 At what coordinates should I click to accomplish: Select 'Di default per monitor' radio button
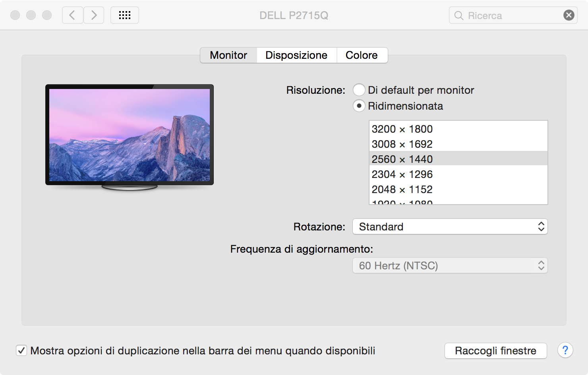[x=359, y=90]
